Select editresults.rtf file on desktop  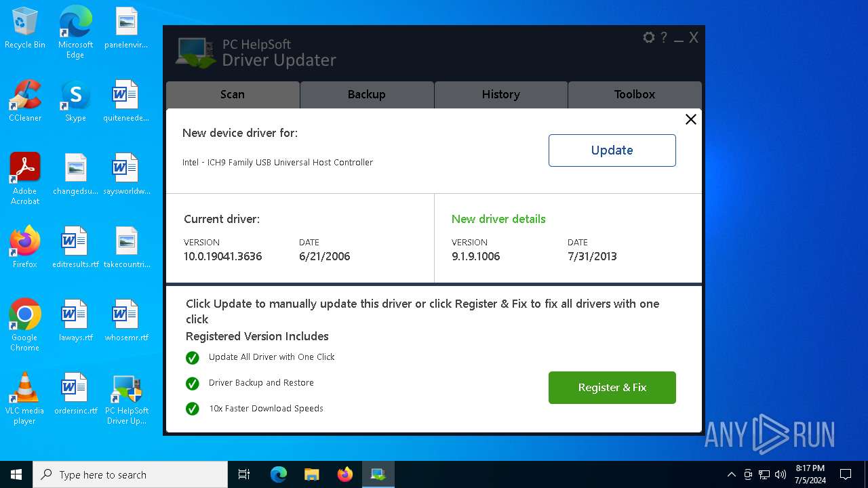pos(75,248)
